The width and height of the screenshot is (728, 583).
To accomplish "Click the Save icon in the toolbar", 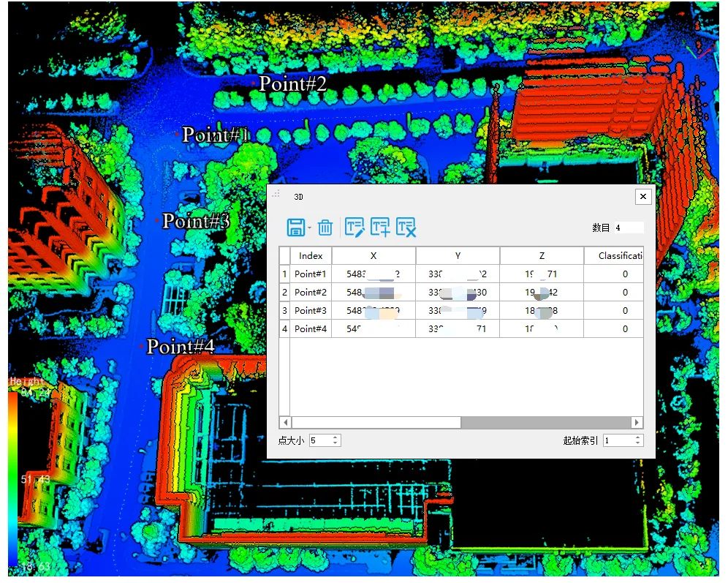I will (295, 227).
